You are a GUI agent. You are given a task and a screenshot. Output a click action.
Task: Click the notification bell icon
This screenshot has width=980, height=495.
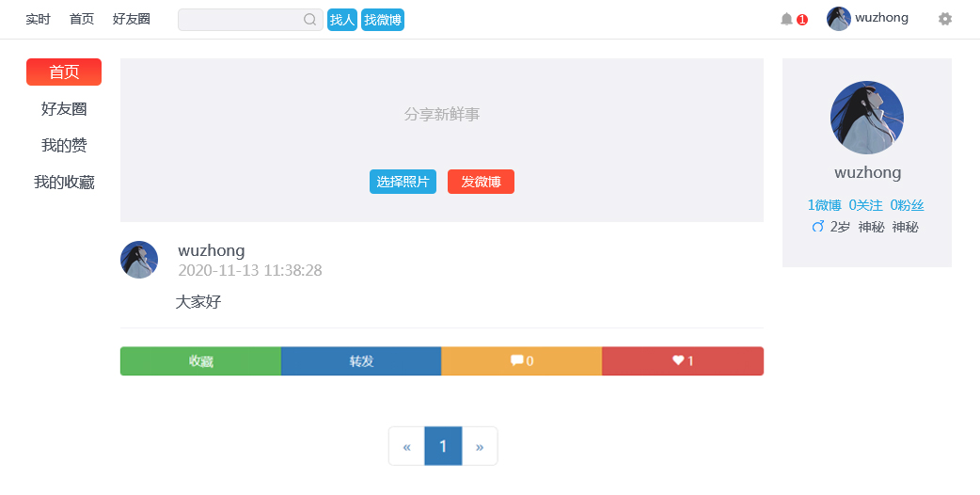coord(786,19)
